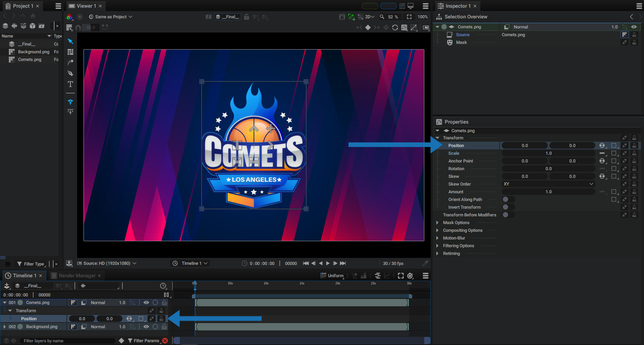The height and width of the screenshot is (345, 644).
Task: Click the add keyframe diamond icon
Action: 368,27
